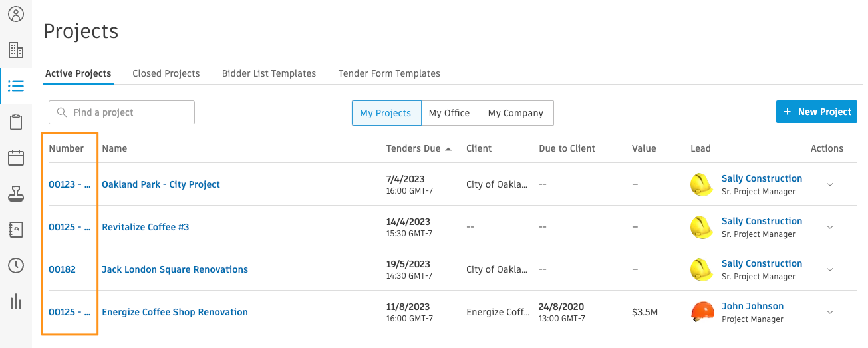Select the My Projects filter
Viewport: 868px width, 348px height.
coord(386,113)
